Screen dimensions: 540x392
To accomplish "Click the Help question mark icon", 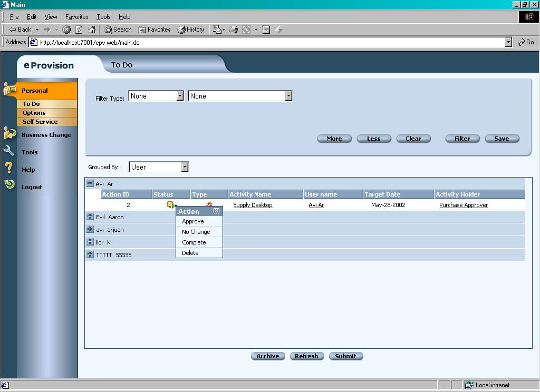I will (9, 168).
